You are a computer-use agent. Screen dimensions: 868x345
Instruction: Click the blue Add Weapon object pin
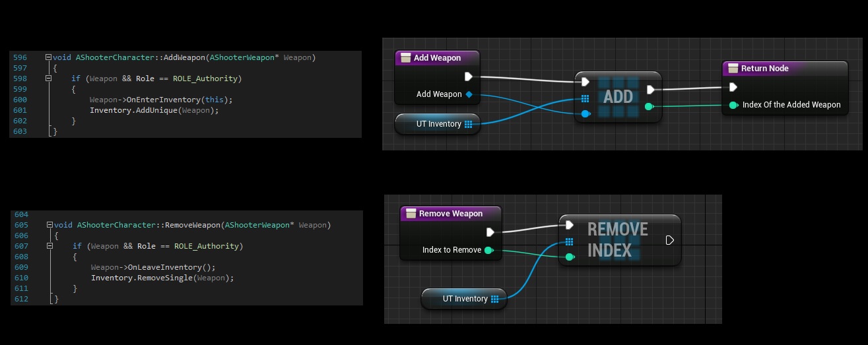(x=469, y=94)
